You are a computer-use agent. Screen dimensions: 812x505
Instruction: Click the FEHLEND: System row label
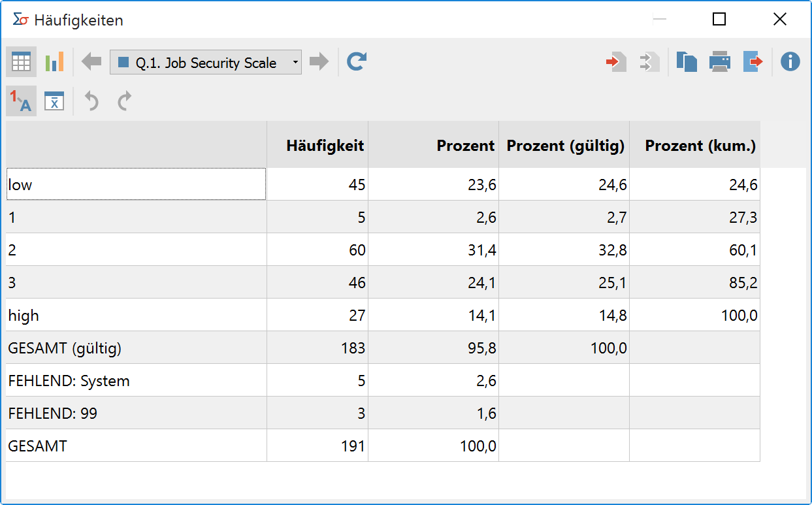click(x=69, y=381)
